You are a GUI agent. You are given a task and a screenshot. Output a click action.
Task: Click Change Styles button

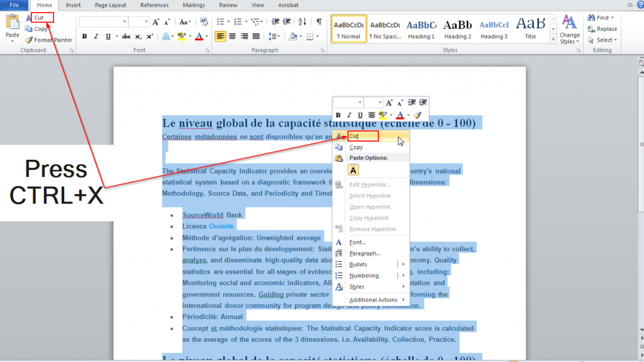coord(569,29)
